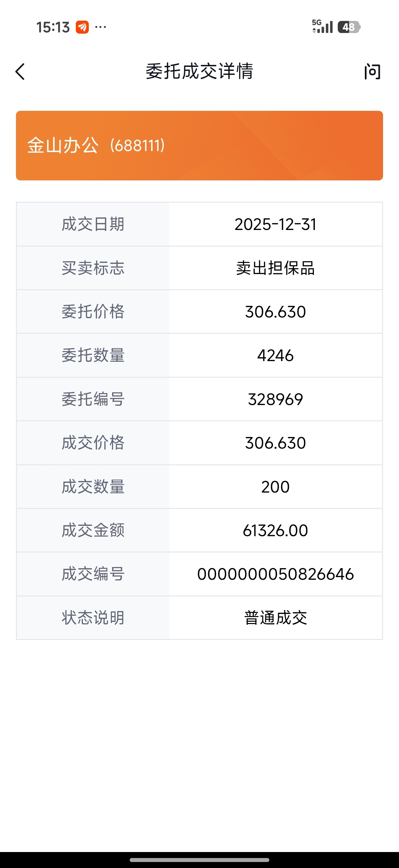This screenshot has height=868, width=399.
Task: Tap the orange app notification icon
Action: click(82, 27)
